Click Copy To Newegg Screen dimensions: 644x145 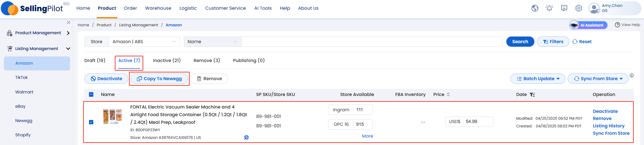click(159, 79)
